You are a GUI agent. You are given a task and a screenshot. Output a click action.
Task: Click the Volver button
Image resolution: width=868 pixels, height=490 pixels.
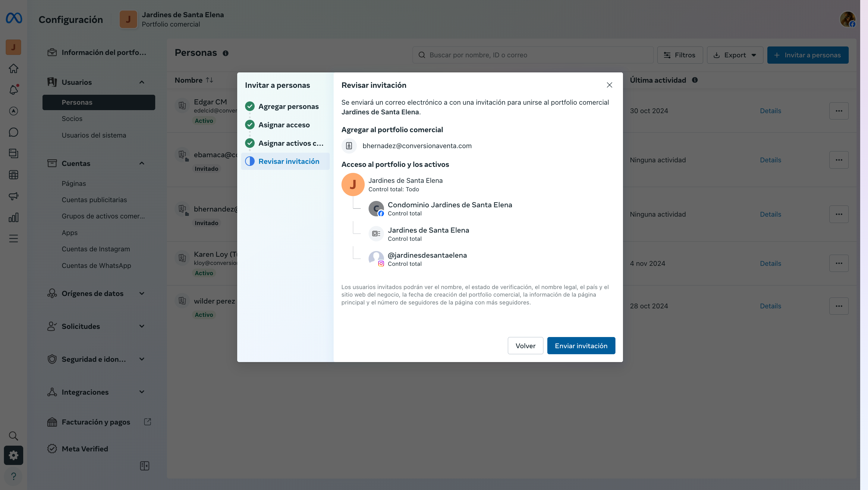525,346
